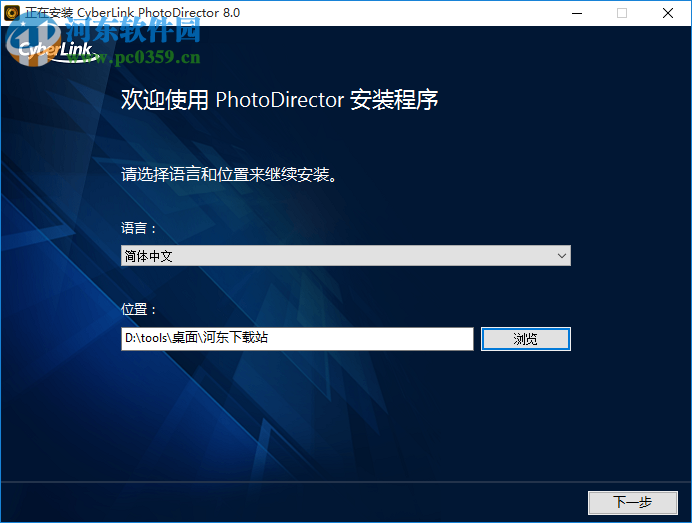Click the 请选择语言和位置来继续安装 instruction text
This screenshot has width=692, height=523.
point(229,175)
